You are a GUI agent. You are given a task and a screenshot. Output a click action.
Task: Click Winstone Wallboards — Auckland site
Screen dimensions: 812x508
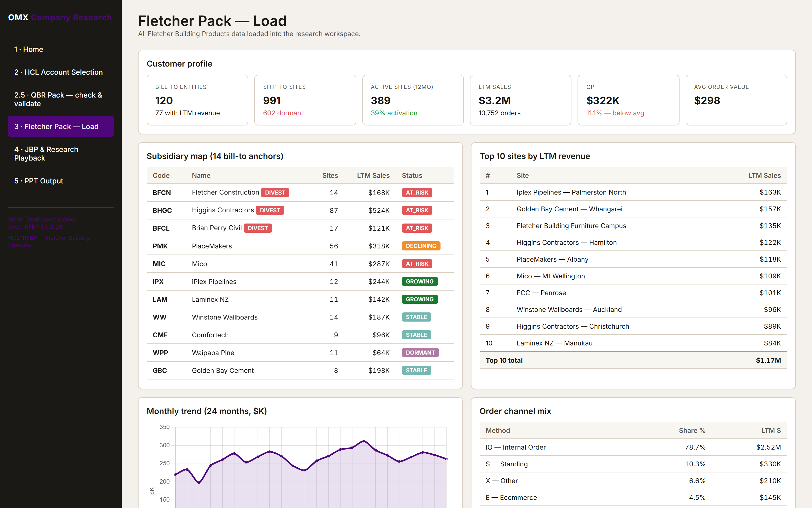pyautogui.click(x=569, y=310)
